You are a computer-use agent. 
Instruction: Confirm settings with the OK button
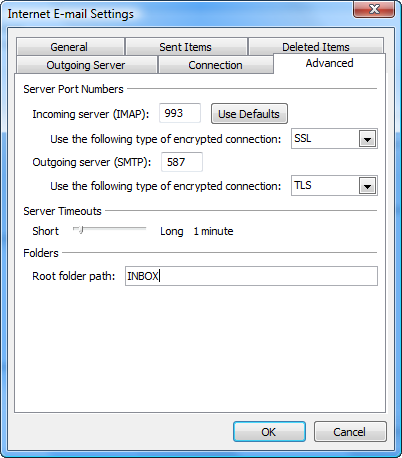click(269, 432)
